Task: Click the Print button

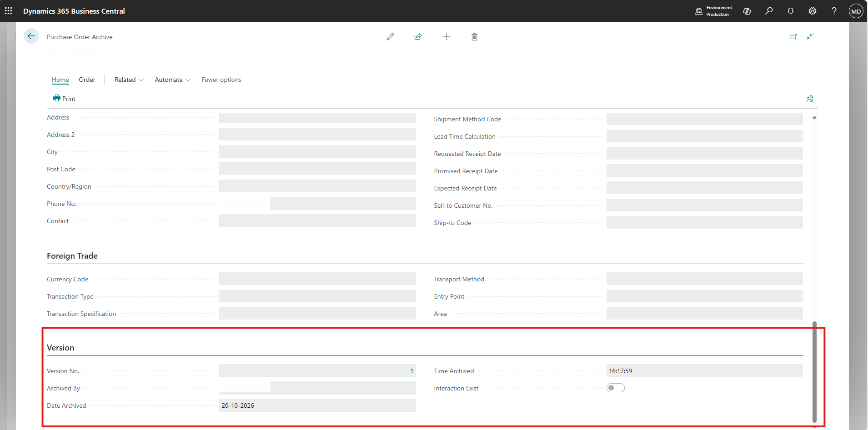Action: click(x=64, y=99)
